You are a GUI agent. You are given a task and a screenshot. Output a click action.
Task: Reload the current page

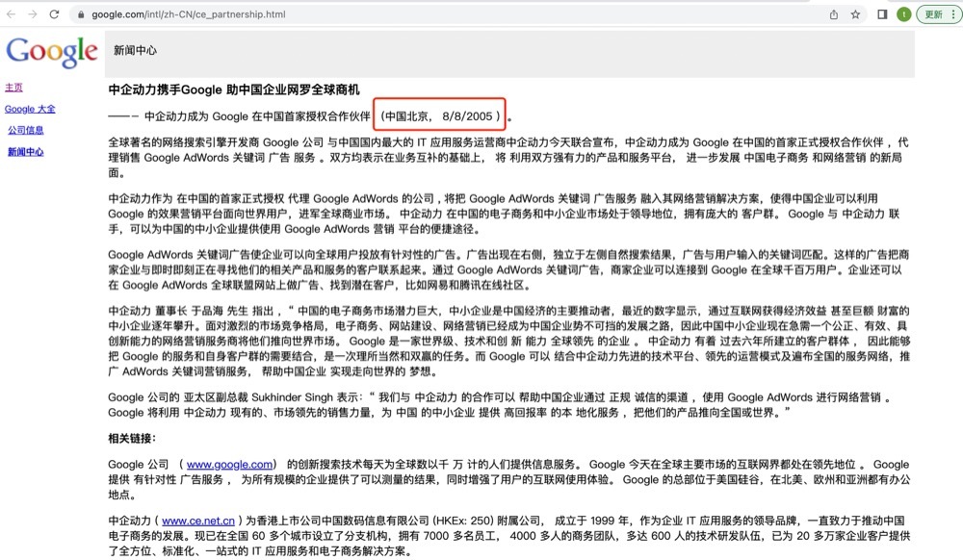(x=54, y=14)
